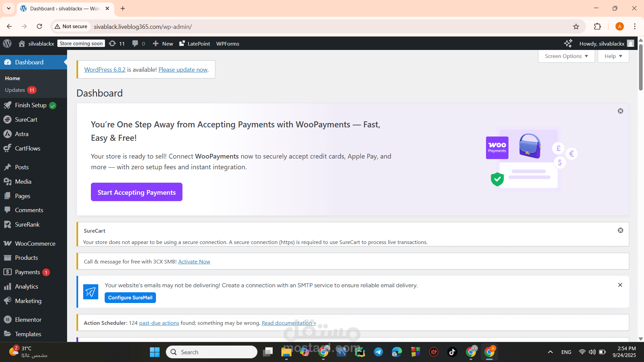Close the Dashboard browser tab
Image resolution: width=644 pixels, height=362 pixels.
[x=107, y=8]
